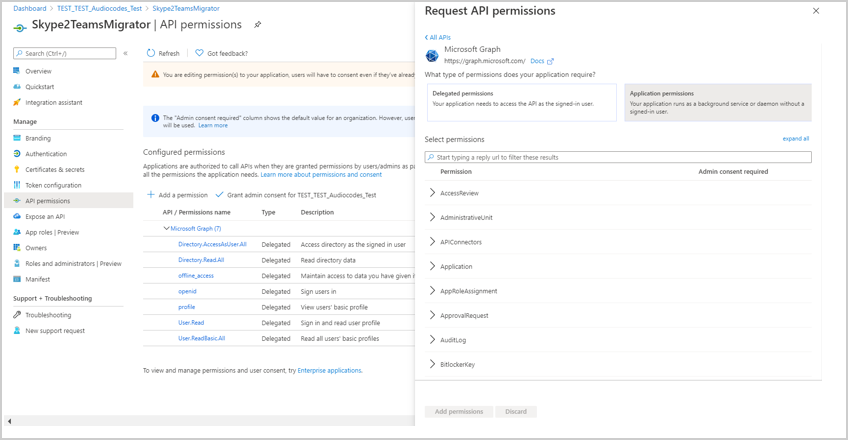The image size is (848, 440).
Task: Click the API permissions icon in sidebar
Action: click(17, 201)
